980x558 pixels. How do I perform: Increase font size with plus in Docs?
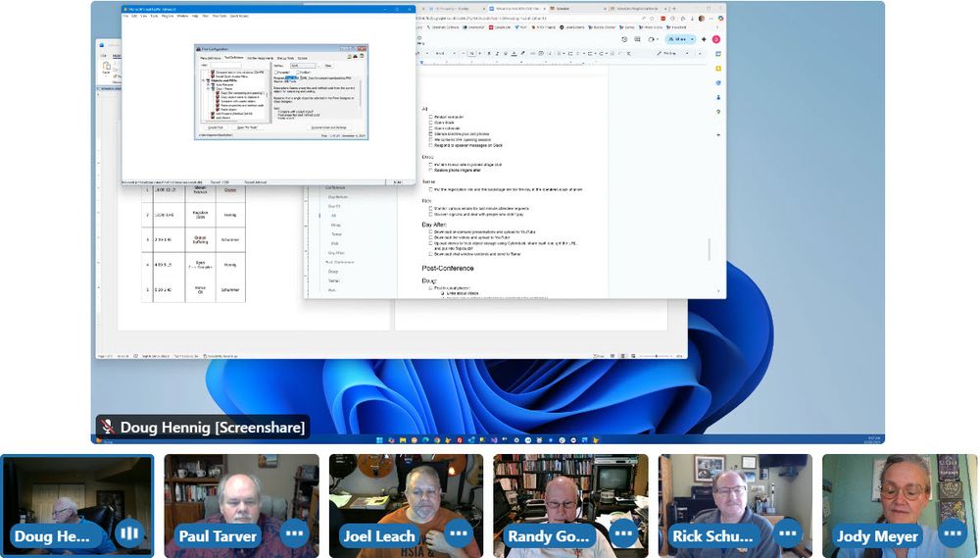479,53
